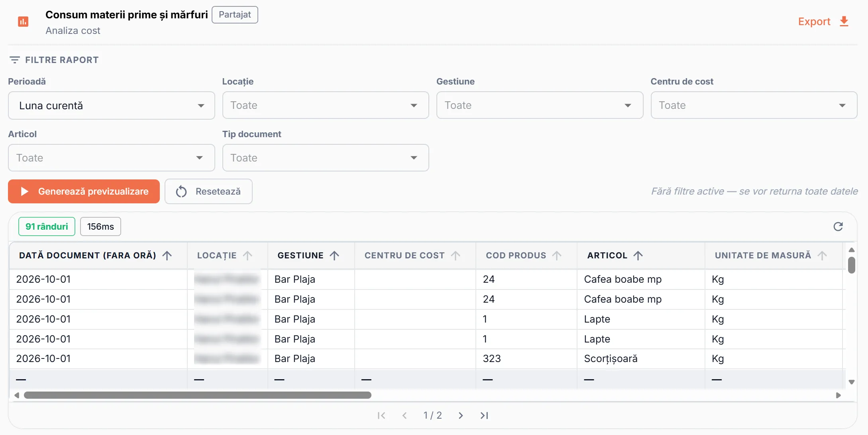This screenshot has height=435, width=868.
Task: Go to the first page of results
Action: (x=381, y=415)
